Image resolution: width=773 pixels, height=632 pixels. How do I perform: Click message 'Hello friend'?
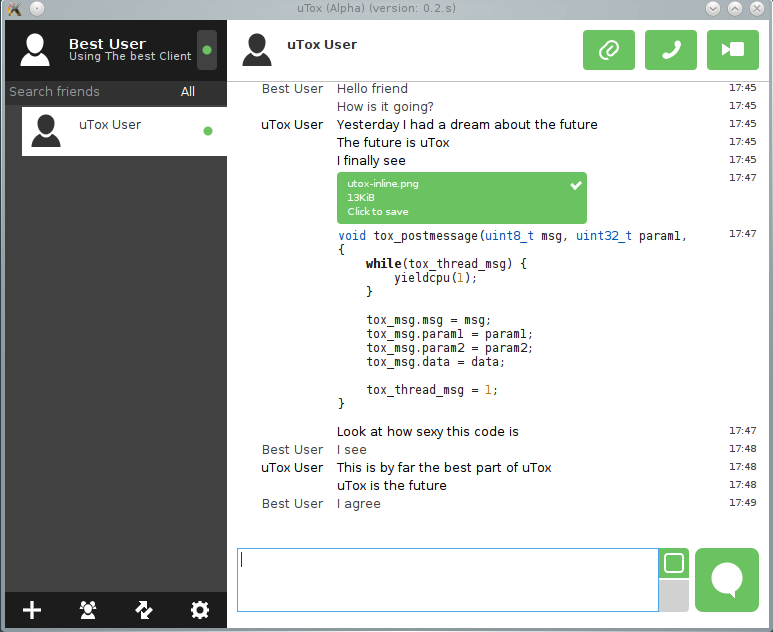372,89
